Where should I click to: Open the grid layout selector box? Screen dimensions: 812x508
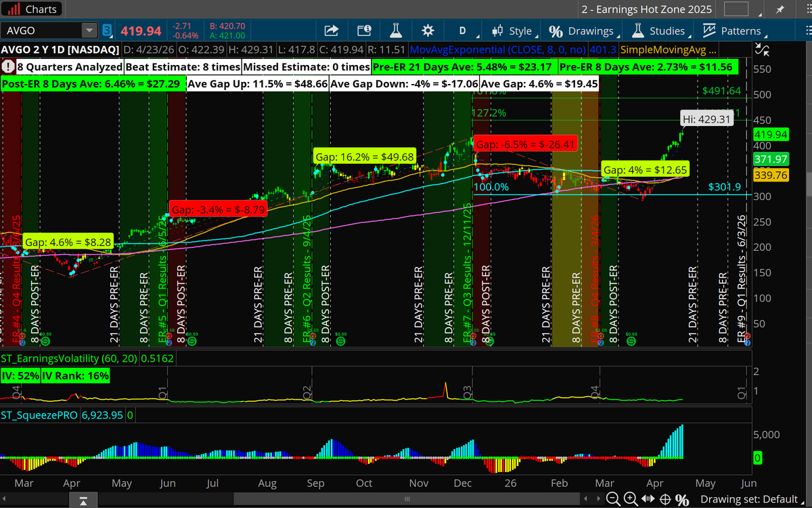point(737,9)
